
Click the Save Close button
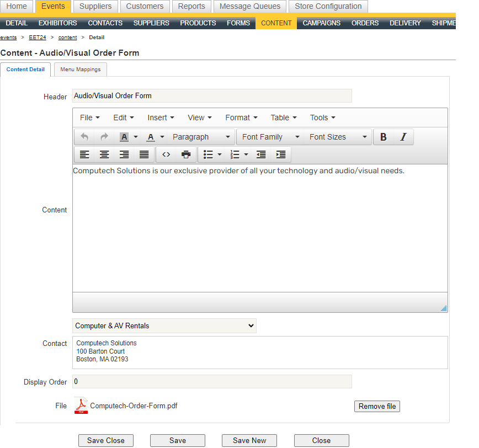[x=105, y=440]
